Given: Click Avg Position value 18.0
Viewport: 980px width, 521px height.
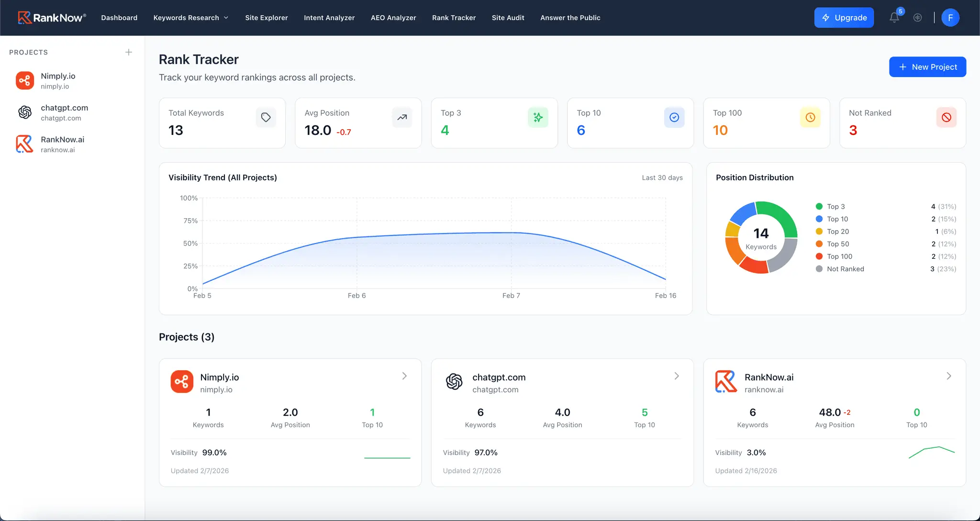Looking at the screenshot, I should click(x=318, y=130).
